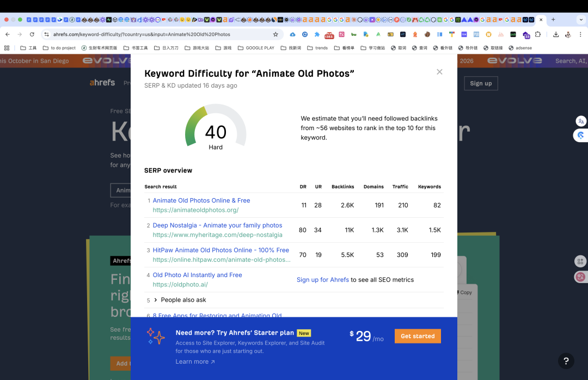Open a new browser tab
This screenshot has width=588, height=380.
coord(553,20)
